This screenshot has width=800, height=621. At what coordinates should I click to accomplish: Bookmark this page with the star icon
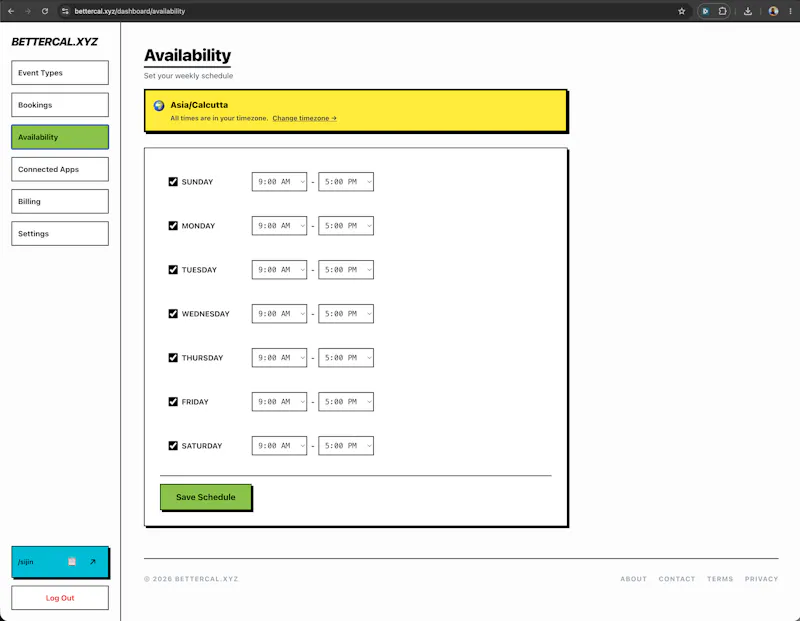pos(681,11)
